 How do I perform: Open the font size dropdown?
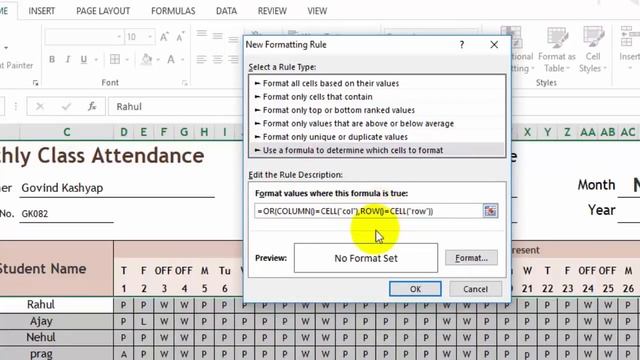click(150, 37)
